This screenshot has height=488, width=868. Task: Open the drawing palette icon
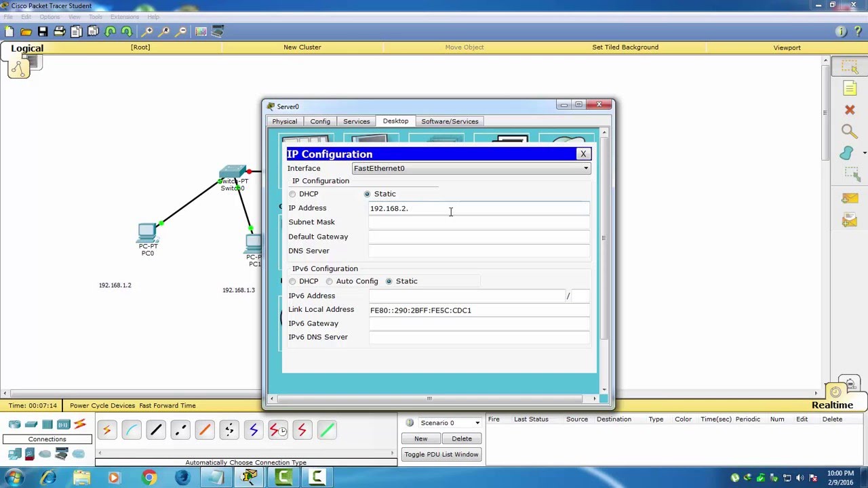coord(201,31)
